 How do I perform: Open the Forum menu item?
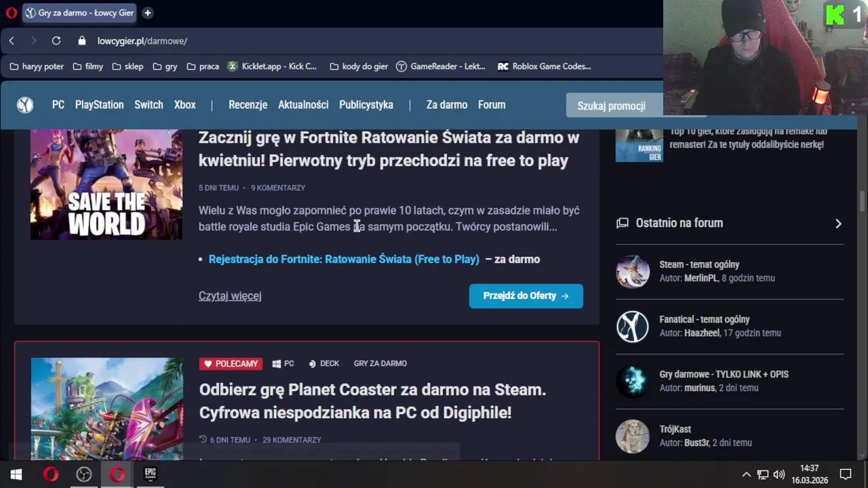[x=492, y=105]
